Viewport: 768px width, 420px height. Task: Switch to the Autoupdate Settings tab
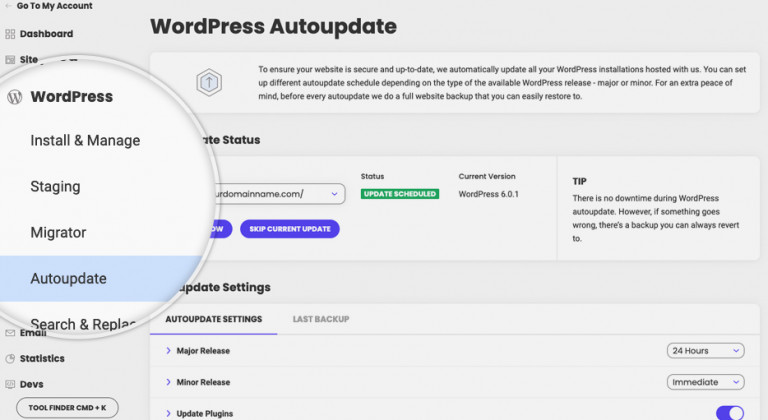tap(214, 319)
